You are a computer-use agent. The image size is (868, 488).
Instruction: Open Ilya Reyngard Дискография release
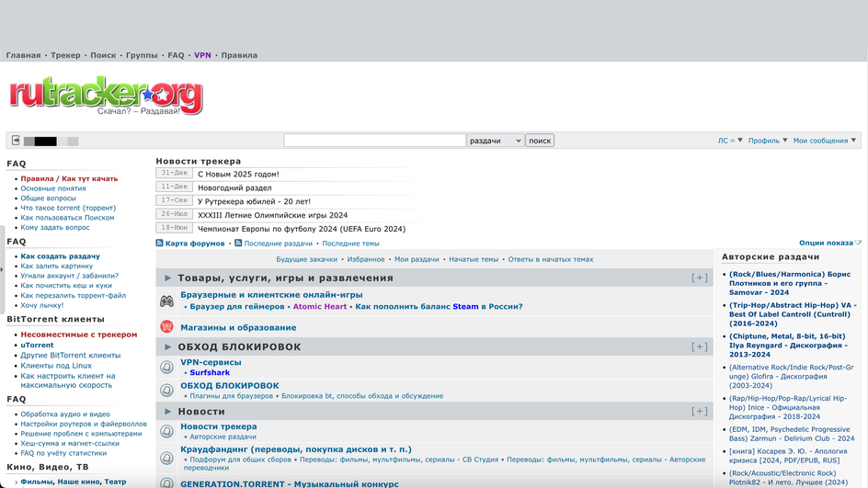(x=788, y=346)
